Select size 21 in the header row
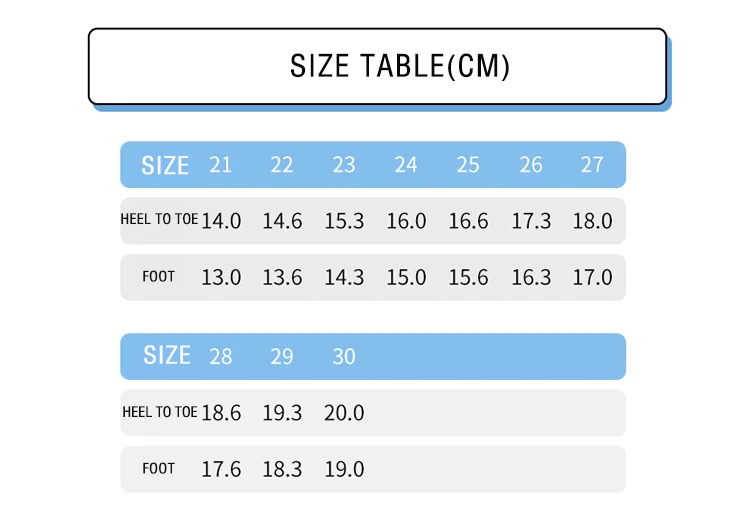Viewport: 750px width, 528px height. [x=221, y=165]
